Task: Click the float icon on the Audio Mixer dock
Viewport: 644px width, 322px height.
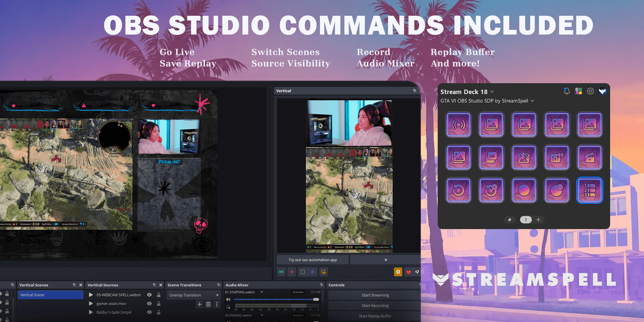Action: [321, 285]
